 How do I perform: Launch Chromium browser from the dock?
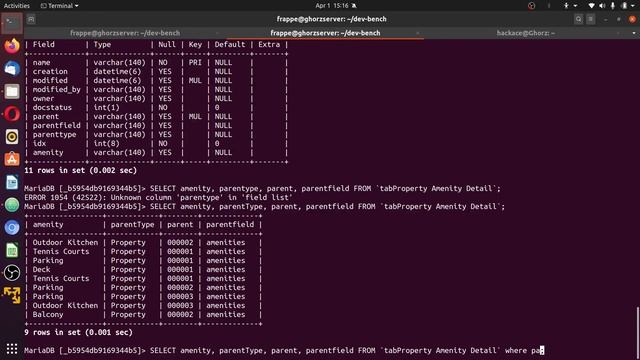tap(12, 228)
